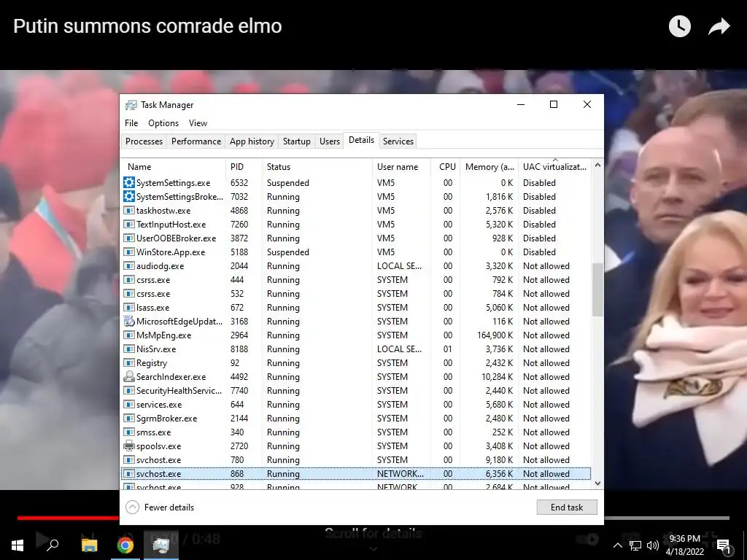Viewport: 747px width, 560px height.
Task: Click the MsMpEng.exe process icon
Action: (128, 335)
